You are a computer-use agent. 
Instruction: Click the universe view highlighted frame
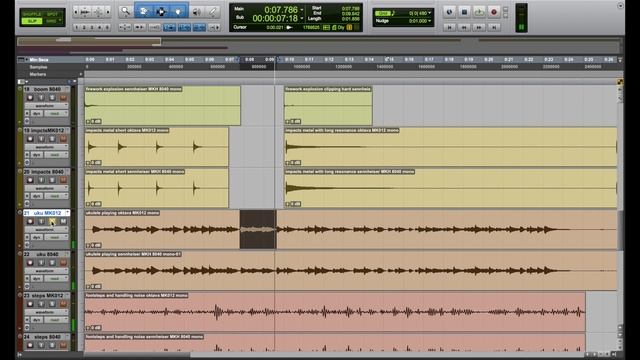[x=89, y=41]
